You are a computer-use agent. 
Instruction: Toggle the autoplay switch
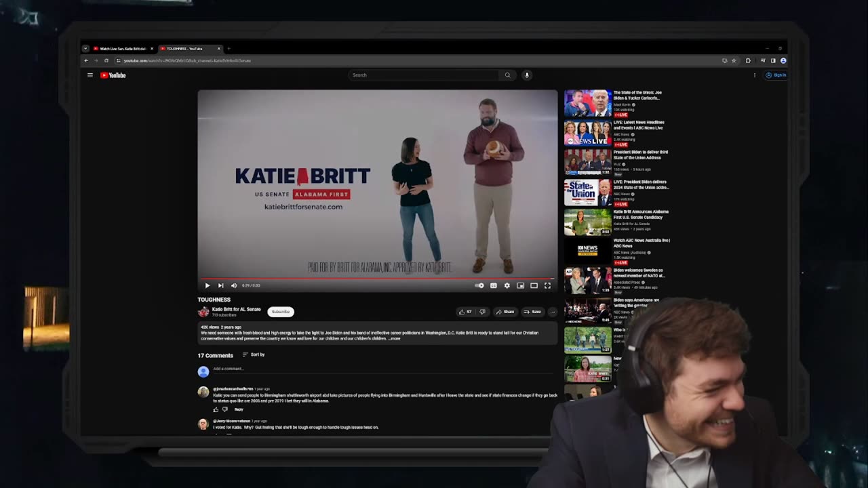click(x=479, y=285)
